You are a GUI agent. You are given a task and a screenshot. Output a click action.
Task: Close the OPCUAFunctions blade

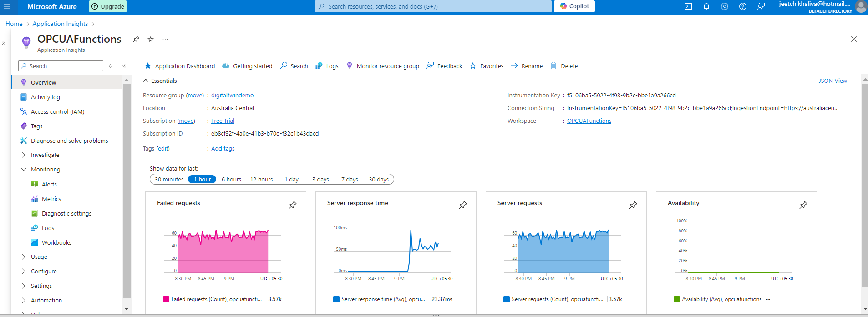pyautogui.click(x=854, y=39)
